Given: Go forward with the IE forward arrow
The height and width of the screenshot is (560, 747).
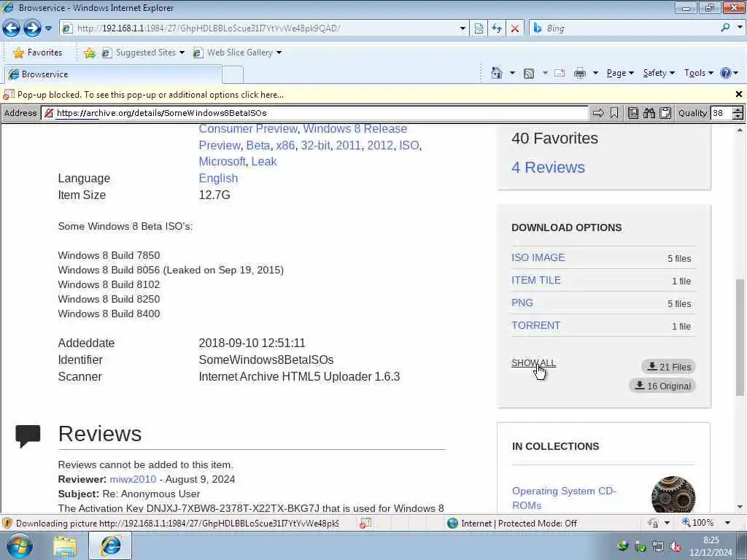Looking at the screenshot, I should pos(32,28).
